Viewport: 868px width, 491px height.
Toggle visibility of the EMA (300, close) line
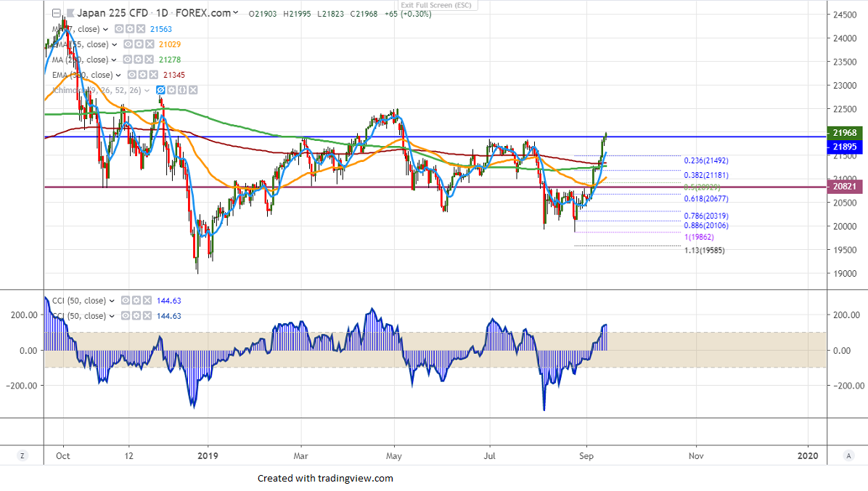[x=131, y=75]
